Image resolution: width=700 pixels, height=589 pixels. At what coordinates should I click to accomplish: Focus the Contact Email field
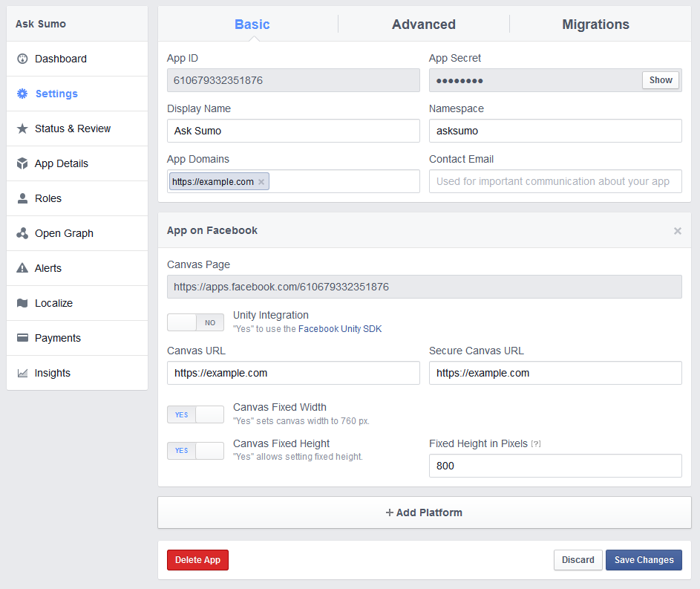click(x=555, y=181)
